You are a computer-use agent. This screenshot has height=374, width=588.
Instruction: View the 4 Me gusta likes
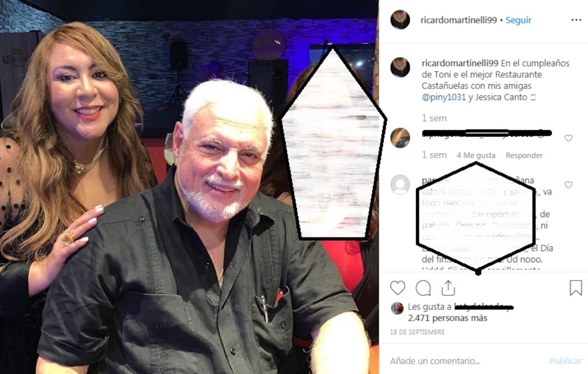click(476, 155)
